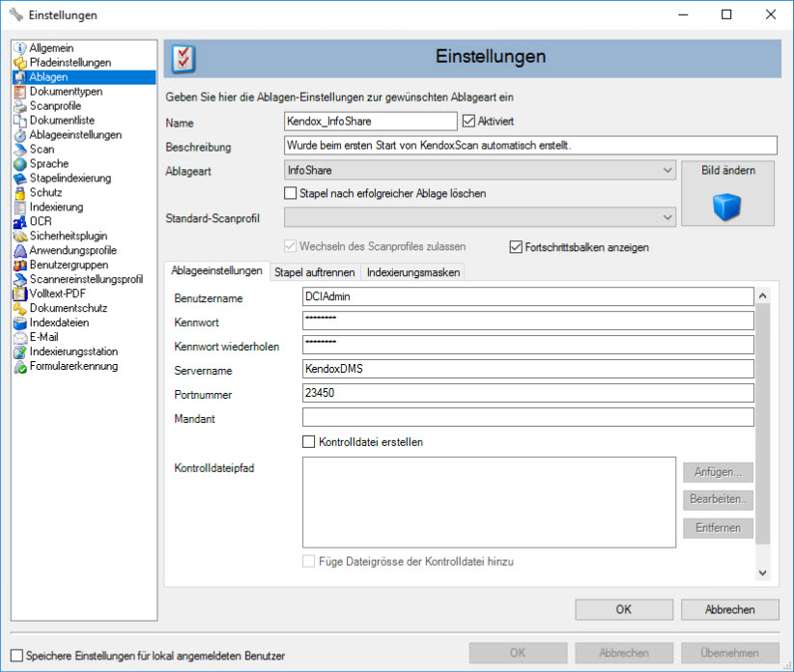Toggle Fortschrittsbalken anzeigen checkbox
Viewport: 794px width, 672px height.
click(516, 247)
